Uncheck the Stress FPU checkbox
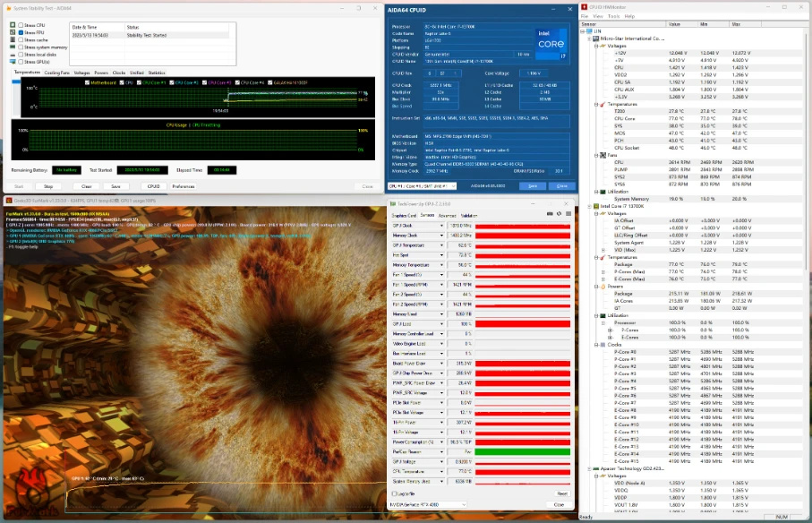812x523 pixels. pos(21,32)
